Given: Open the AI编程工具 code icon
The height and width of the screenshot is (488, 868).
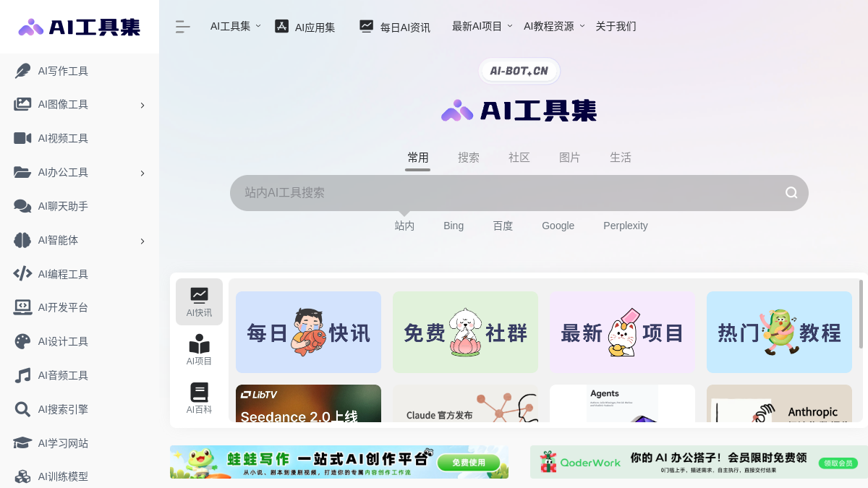Looking at the screenshot, I should point(22,273).
